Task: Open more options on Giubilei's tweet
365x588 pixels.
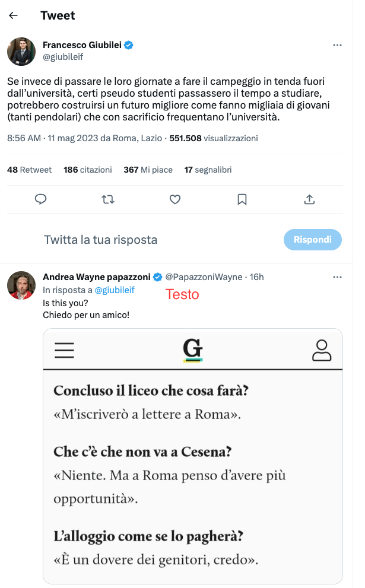Action: 337,45
